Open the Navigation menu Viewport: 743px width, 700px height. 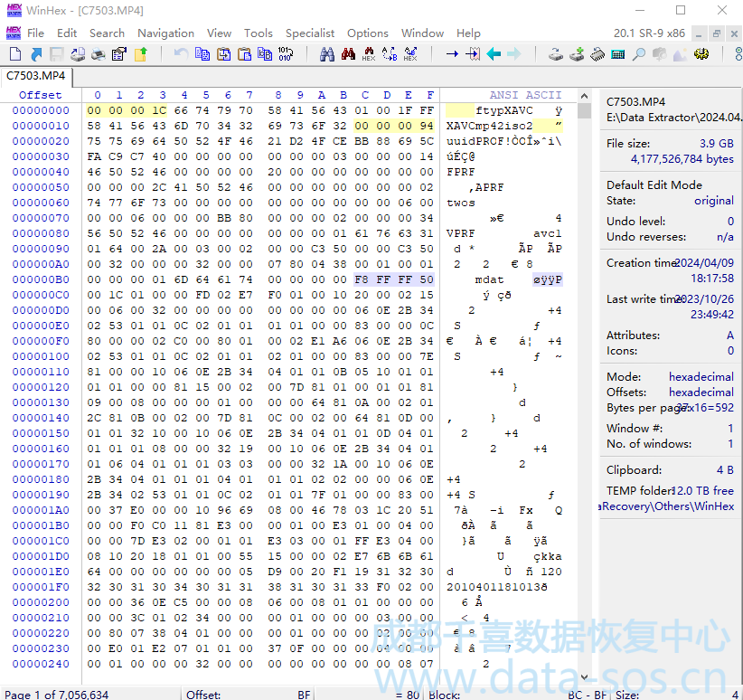pos(165,33)
